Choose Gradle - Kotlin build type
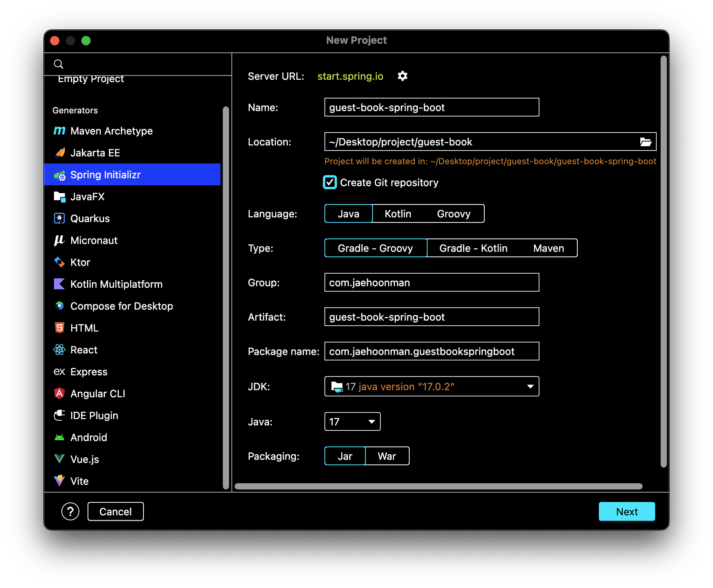Viewport: 713px width, 588px height. pos(473,248)
